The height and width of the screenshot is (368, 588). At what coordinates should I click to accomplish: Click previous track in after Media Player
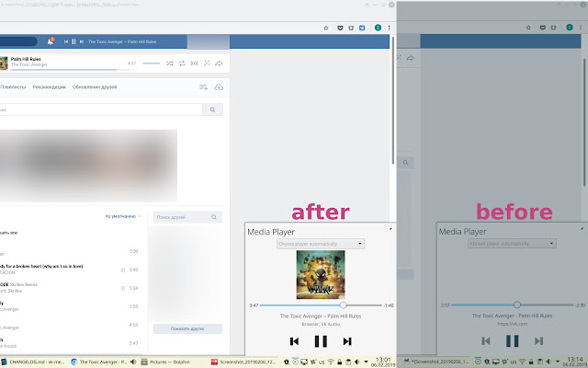pyautogui.click(x=294, y=341)
